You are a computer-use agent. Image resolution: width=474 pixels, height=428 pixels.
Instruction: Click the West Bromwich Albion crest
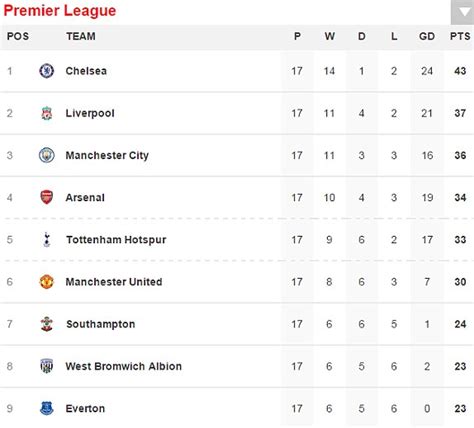47,366
